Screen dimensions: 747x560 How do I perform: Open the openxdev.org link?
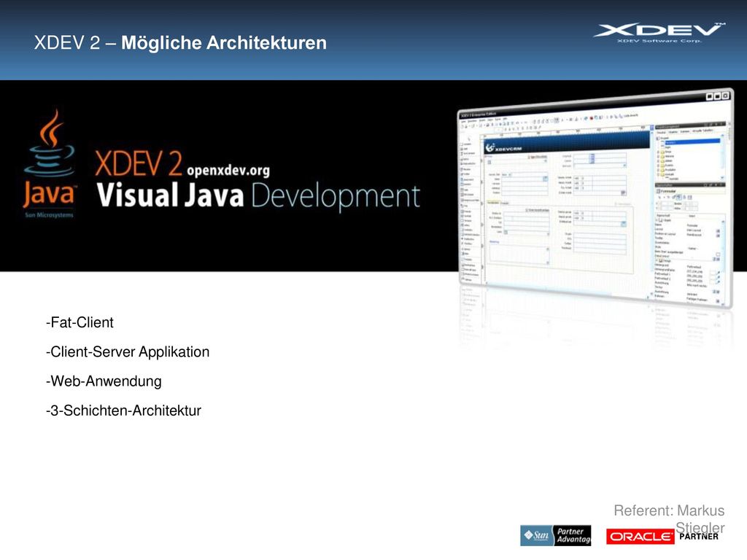228,171
